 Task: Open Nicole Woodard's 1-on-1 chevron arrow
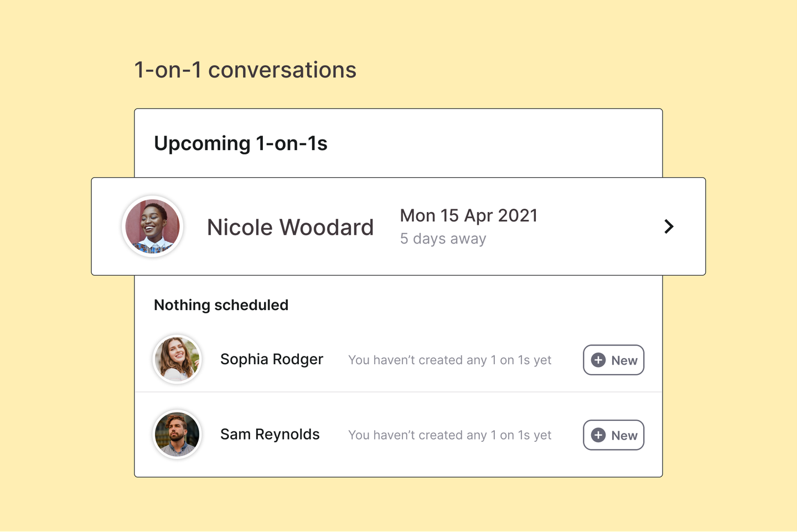669,226
